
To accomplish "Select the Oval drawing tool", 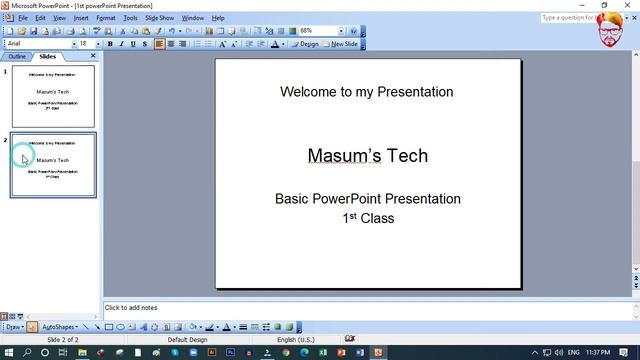I will click(x=120, y=327).
